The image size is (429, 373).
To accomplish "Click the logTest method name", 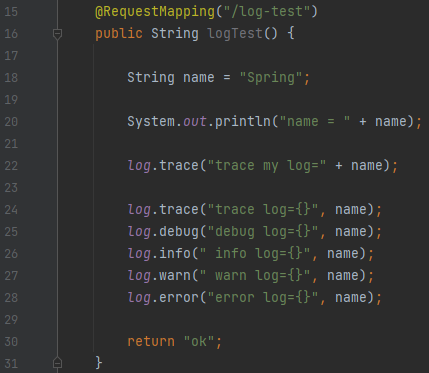I will pyautogui.click(x=235, y=34).
